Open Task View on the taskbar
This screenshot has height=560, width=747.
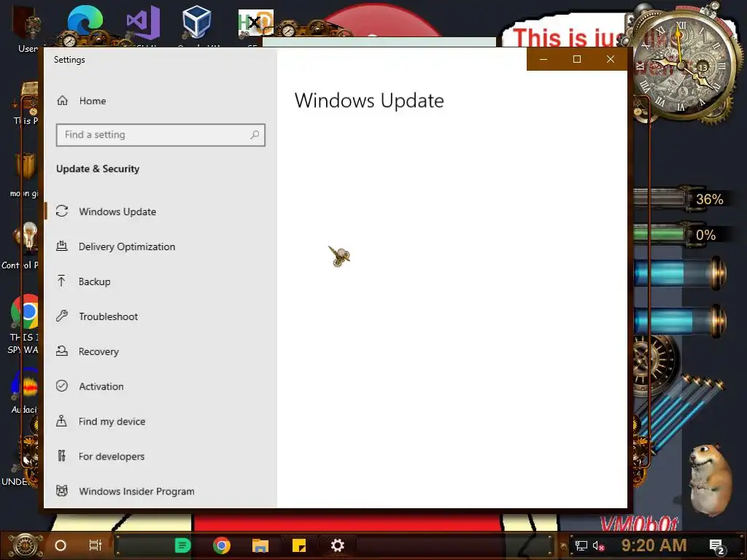96,545
